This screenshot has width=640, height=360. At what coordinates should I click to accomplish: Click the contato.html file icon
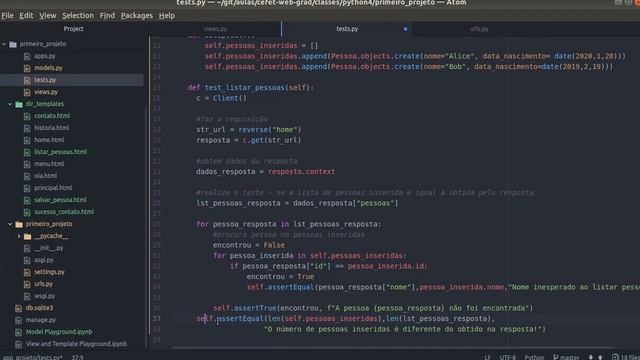point(27,116)
